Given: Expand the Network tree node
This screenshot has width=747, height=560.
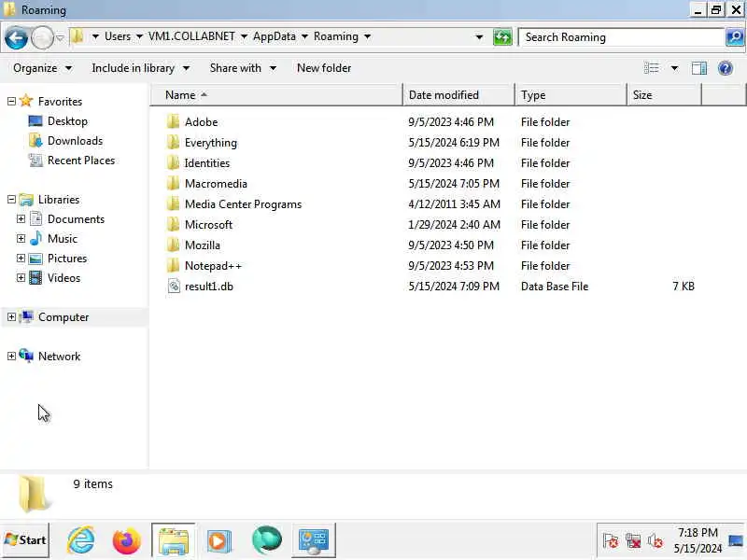Looking at the screenshot, I should pos(11,356).
